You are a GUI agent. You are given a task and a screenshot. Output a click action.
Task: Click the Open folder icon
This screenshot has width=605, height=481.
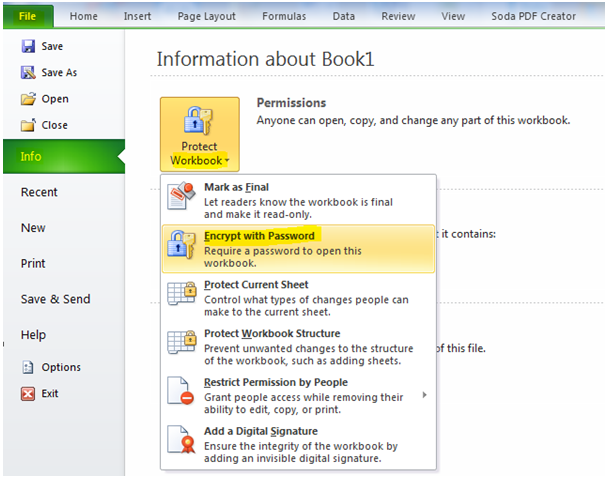(x=28, y=99)
